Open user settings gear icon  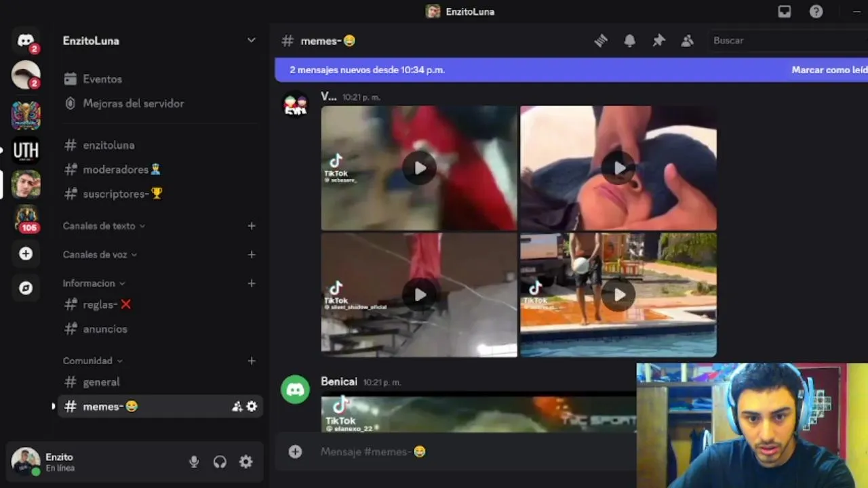click(245, 462)
